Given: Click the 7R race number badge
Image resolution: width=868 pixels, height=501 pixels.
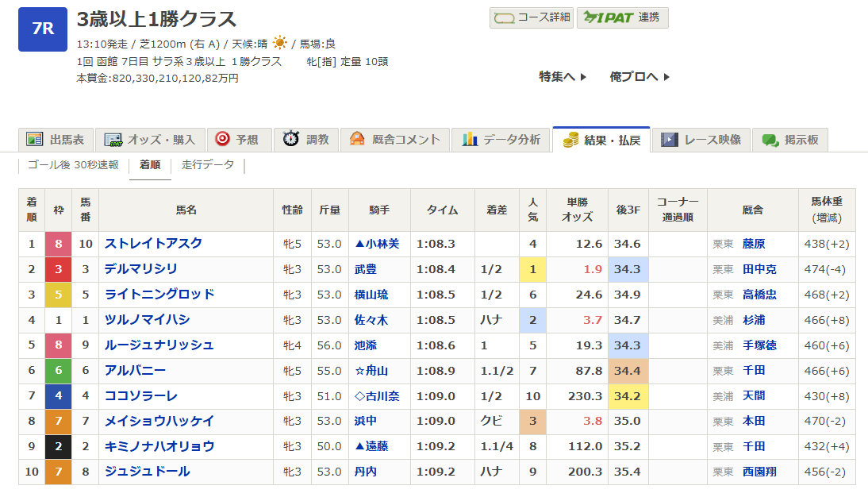Looking at the screenshot, I should (x=43, y=29).
